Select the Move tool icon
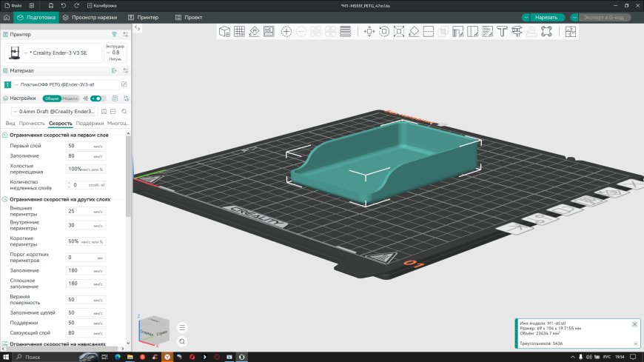644x362 pixels. click(369, 32)
